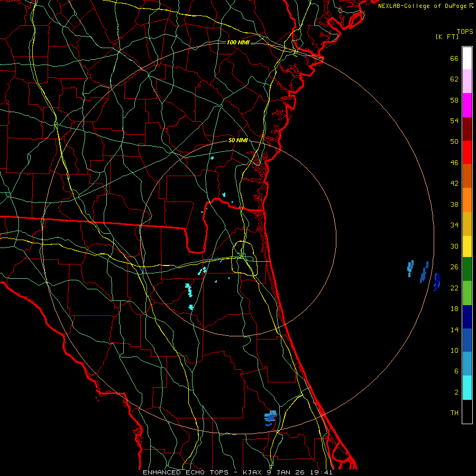
Task: Click the 50 NMI range ring label
Action: pos(238,140)
